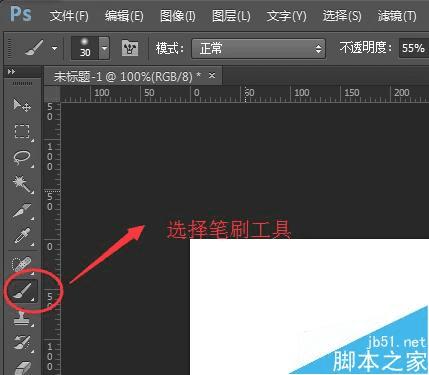429x375 pixels.
Task: Open the 文字(Y) menu
Action: pos(286,16)
